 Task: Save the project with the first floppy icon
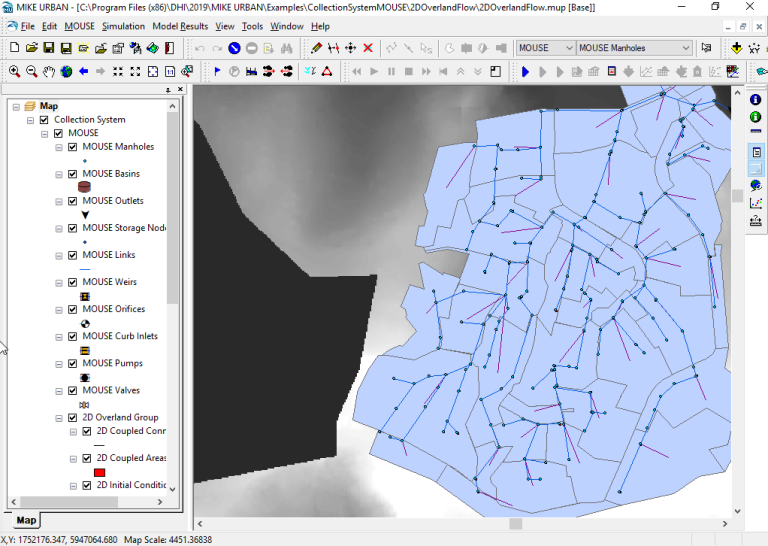48,47
